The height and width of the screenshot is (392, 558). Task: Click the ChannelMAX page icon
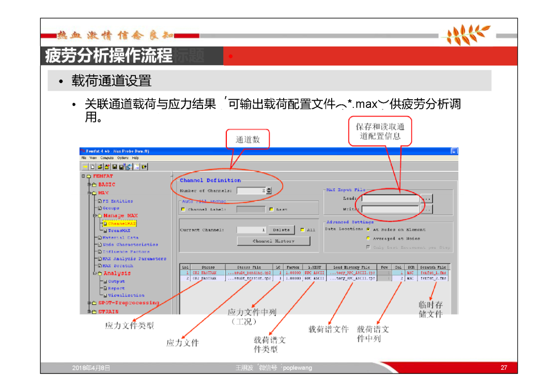tap(105, 224)
